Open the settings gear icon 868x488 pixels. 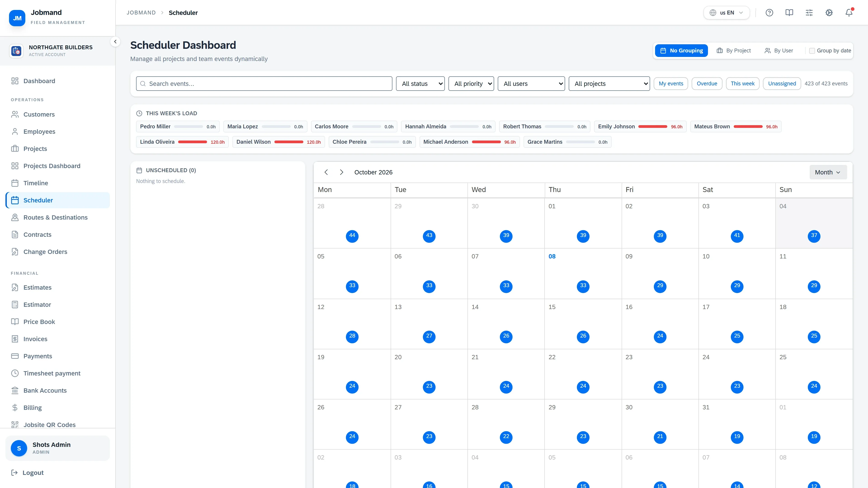coord(829,13)
